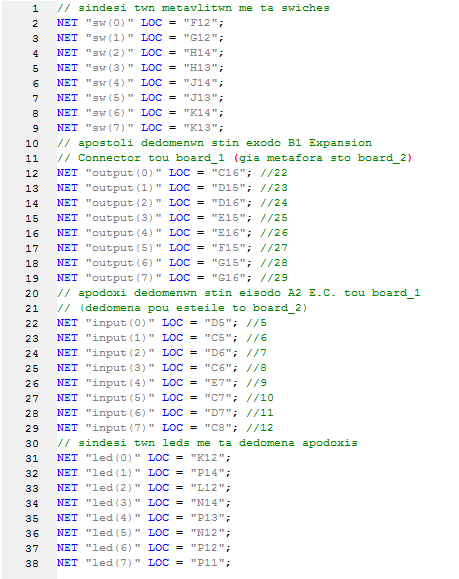459x579 pixels.
Task: Click the "J14" pin for sw(4)
Action: tap(200, 83)
